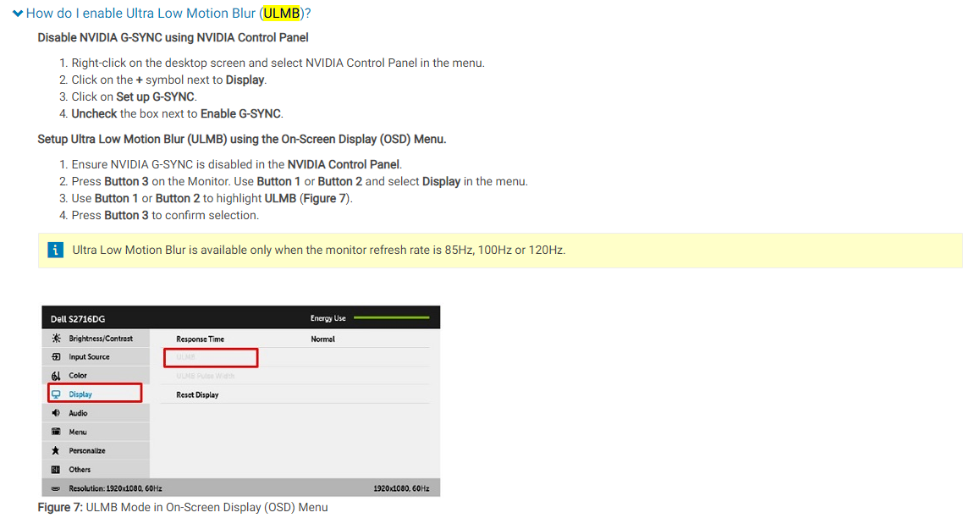Click the connector icon beside Resolution
The width and height of the screenshot is (980, 518).
[x=56, y=489]
